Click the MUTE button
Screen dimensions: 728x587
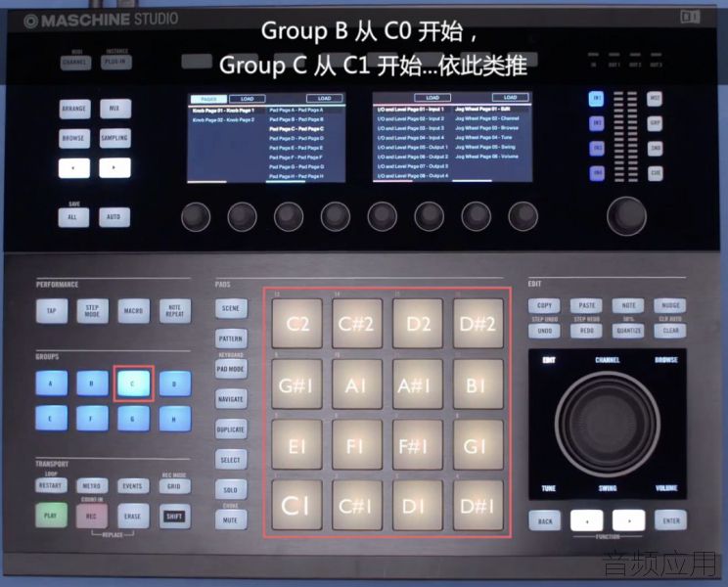231,519
